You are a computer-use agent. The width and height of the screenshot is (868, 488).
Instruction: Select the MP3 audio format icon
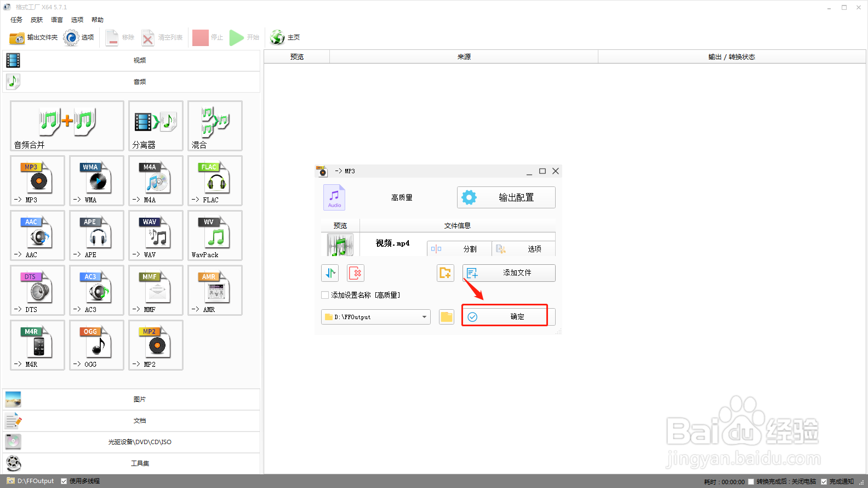[37, 181]
